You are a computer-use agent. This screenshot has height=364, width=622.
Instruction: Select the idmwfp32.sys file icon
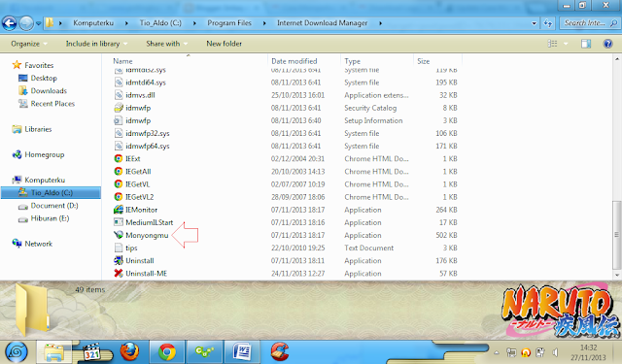[119, 133]
